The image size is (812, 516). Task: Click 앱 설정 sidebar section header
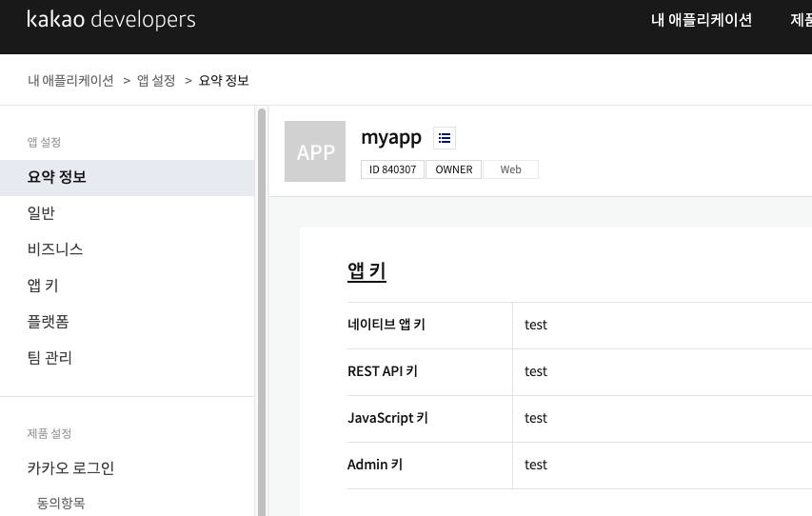pyautogui.click(x=44, y=142)
